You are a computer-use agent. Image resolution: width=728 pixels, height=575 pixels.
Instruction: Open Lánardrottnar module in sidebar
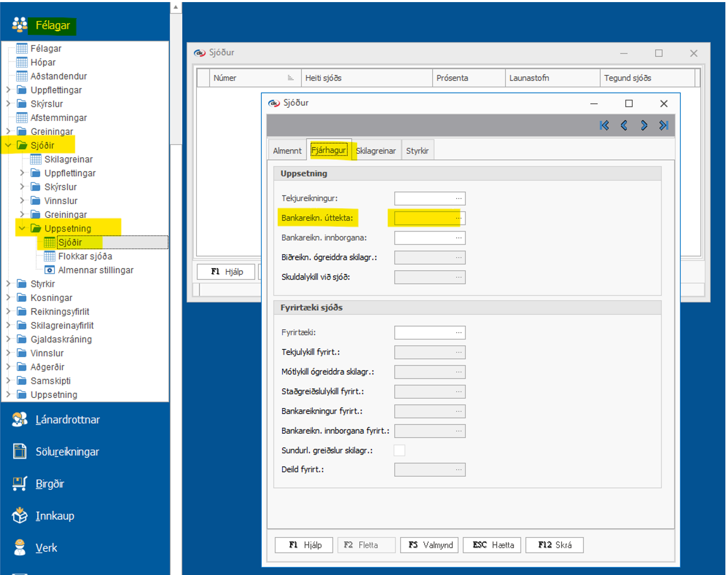(67, 419)
